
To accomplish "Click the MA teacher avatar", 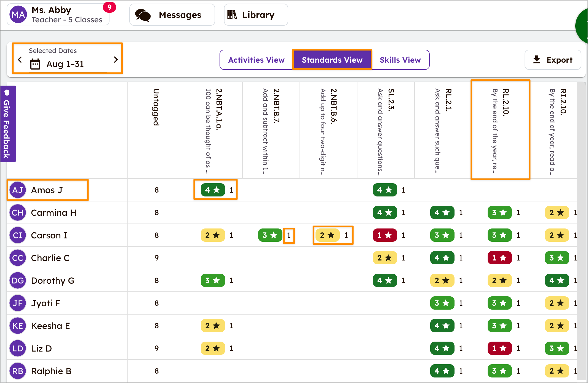I will click(x=18, y=15).
